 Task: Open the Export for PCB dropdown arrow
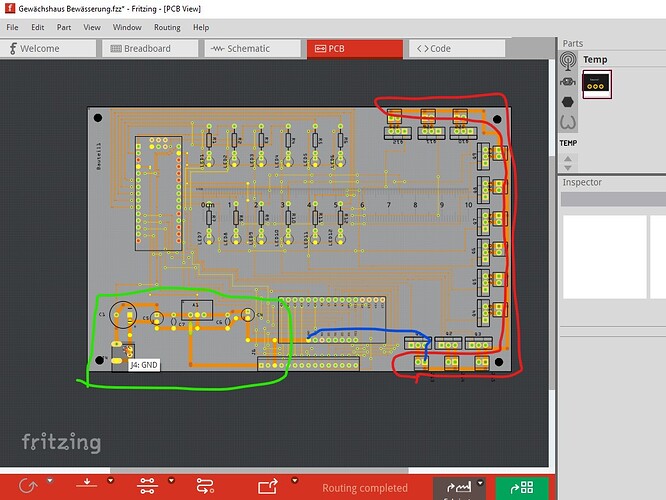click(x=295, y=481)
